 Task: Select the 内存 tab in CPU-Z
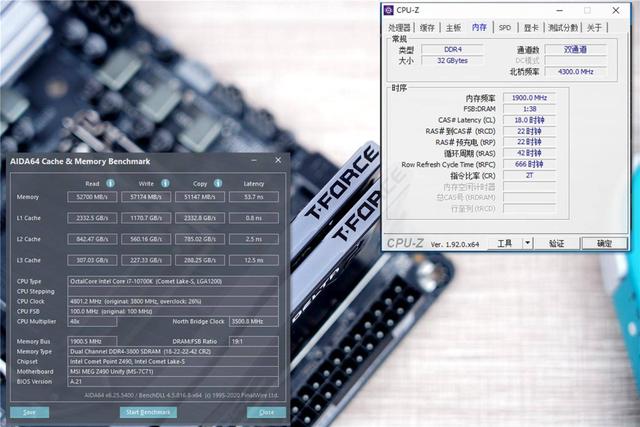pyautogui.click(x=479, y=27)
